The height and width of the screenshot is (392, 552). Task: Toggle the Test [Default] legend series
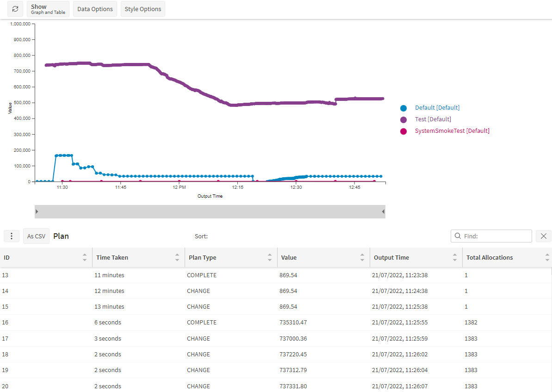click(433, 119)
